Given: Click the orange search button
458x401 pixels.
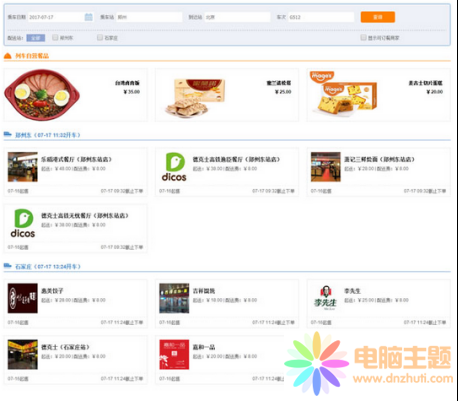Looking at the screenshot, I should point(378,17).
